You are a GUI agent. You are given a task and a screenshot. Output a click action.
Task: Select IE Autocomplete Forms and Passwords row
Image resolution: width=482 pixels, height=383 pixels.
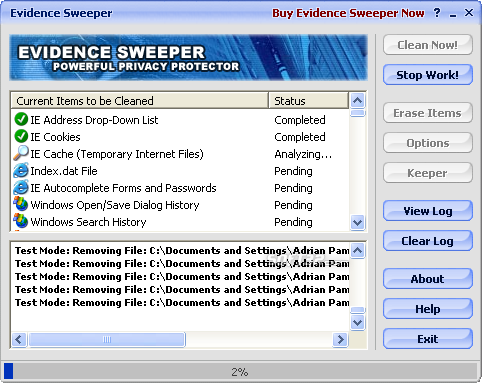[x=180, y=188]
